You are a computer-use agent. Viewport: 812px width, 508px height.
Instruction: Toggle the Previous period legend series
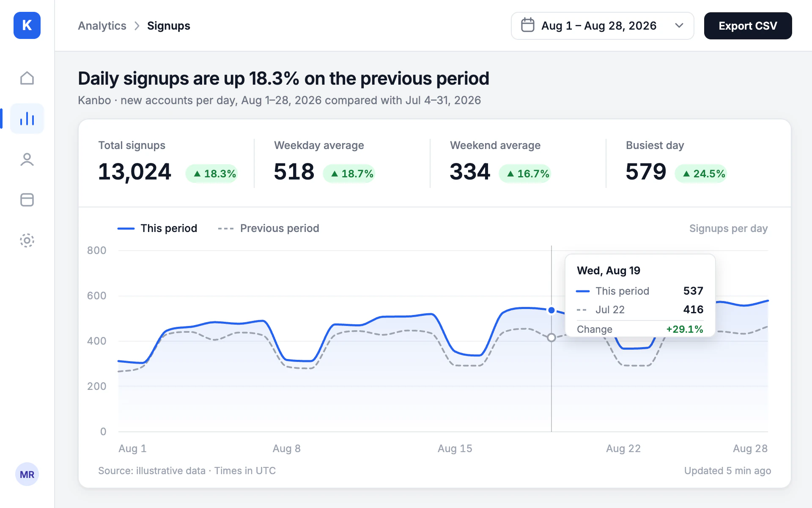tap(269, 228)
